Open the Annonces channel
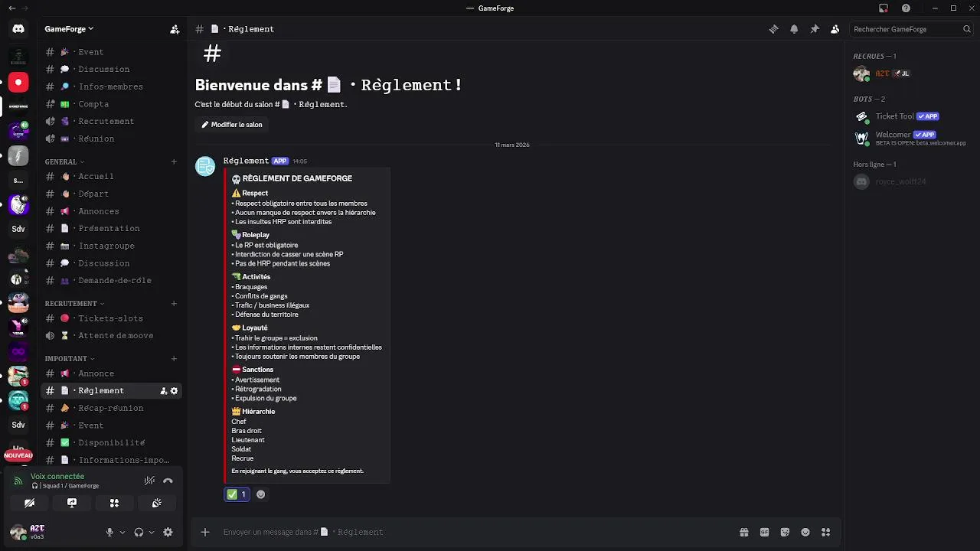 click(111, 211)
